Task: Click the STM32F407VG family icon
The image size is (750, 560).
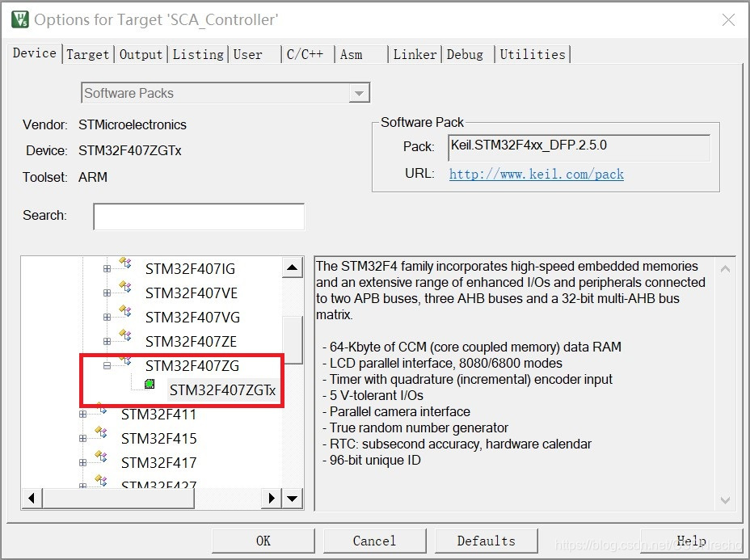Action: click(125, 311)
